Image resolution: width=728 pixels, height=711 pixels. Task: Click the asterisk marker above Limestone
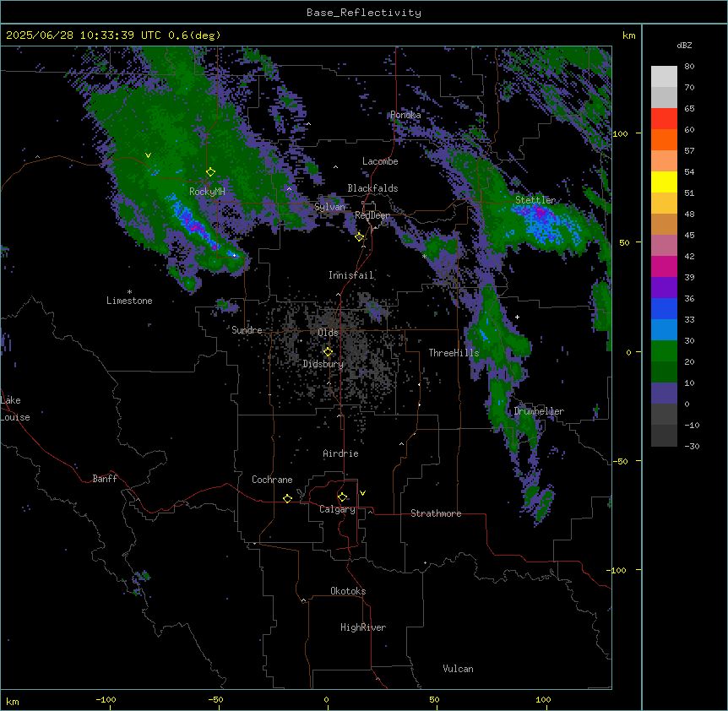(129, 292)
